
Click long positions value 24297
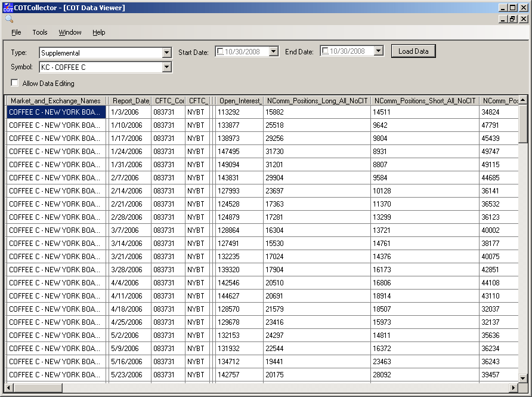click(317, 335)
